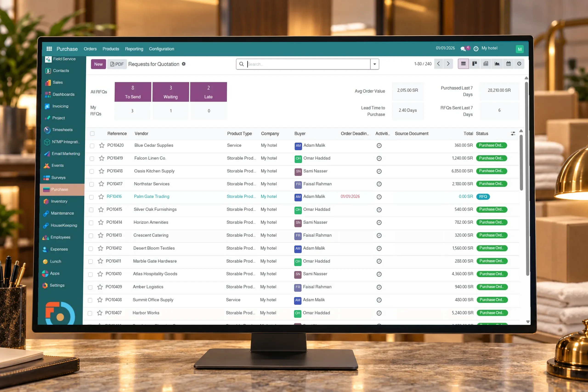This screenshot has width=588, height=392.
Task: Select all records with header checkbox
Action: click(92, 133)
